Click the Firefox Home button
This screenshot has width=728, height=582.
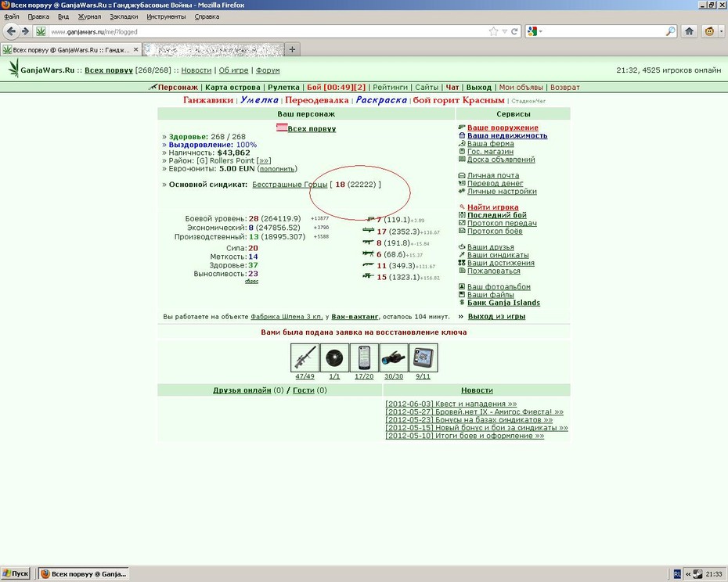click(x=689, y=31)
